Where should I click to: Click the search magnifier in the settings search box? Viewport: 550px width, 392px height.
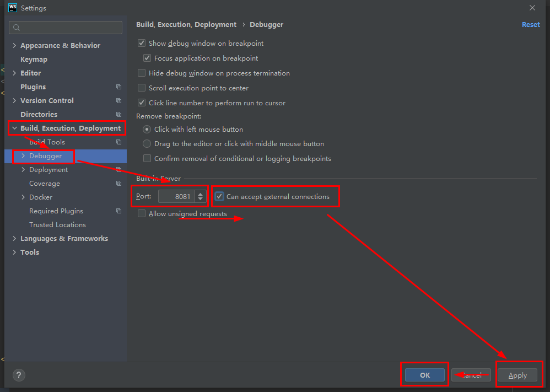point(15,27)
